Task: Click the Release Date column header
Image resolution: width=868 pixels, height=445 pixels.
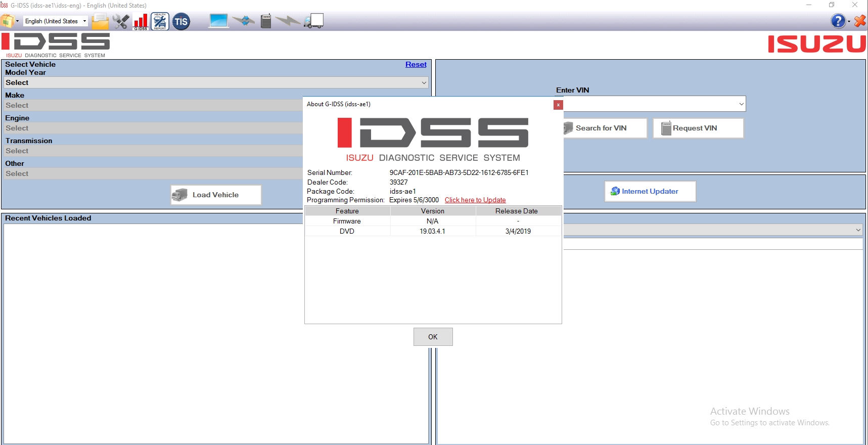Action: tap(518, 211)
